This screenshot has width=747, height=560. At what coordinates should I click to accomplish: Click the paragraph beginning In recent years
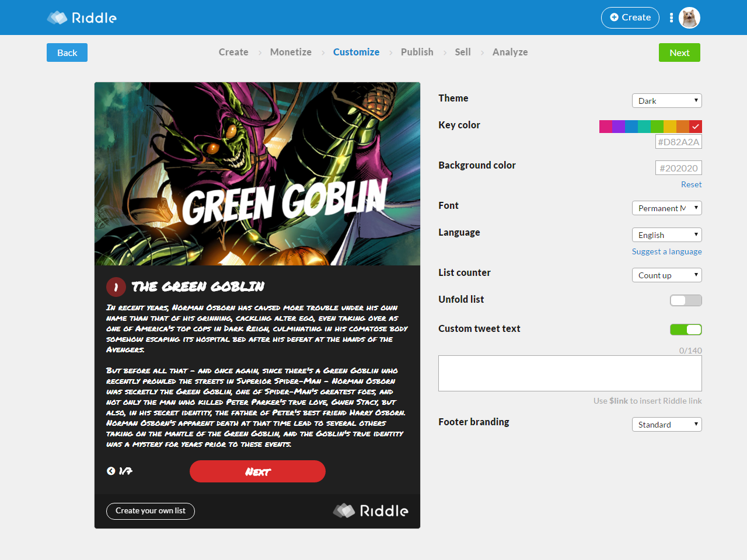[257, 328]
